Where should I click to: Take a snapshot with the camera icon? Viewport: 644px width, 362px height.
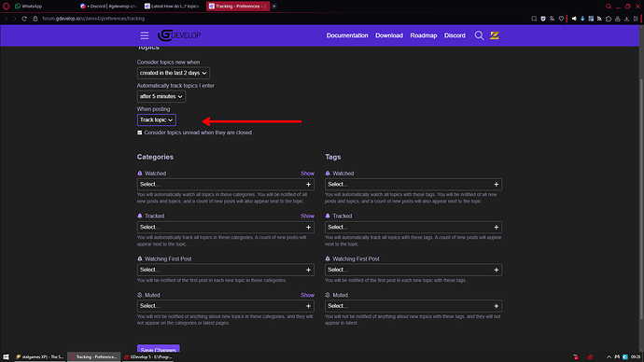pos(534,19)
